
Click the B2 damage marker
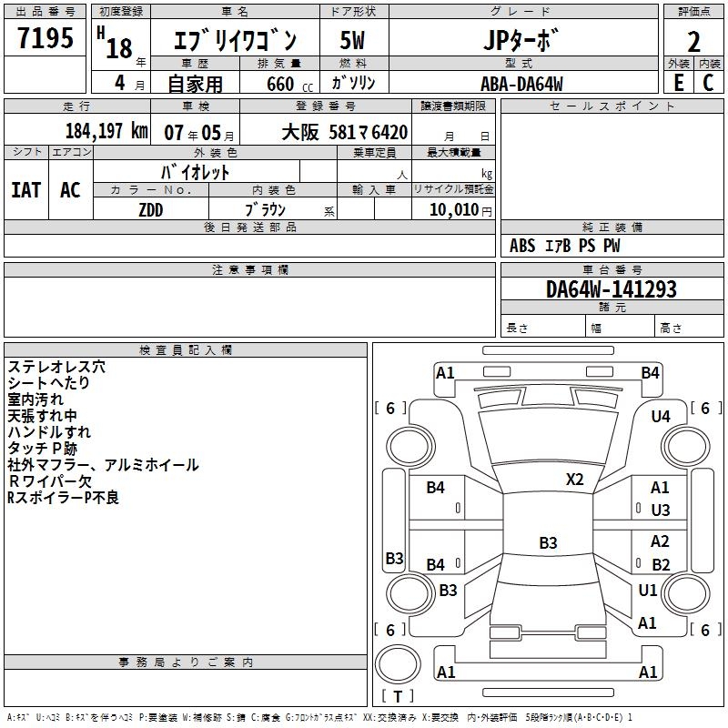tap(660, 565)
